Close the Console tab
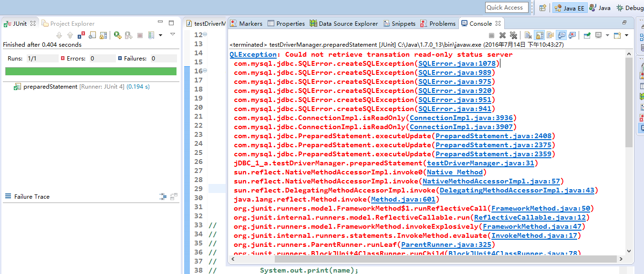The image size is (644, 274). click(498, 23)
